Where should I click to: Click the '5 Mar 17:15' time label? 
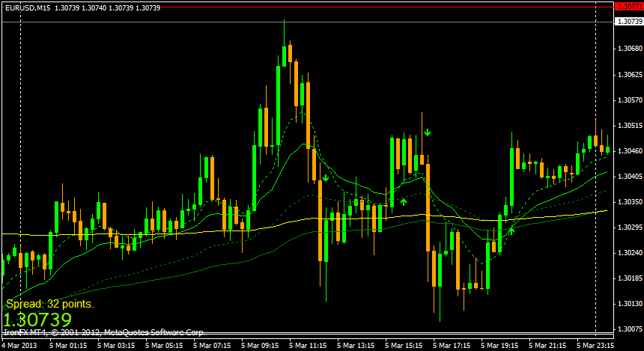point(451,346)
